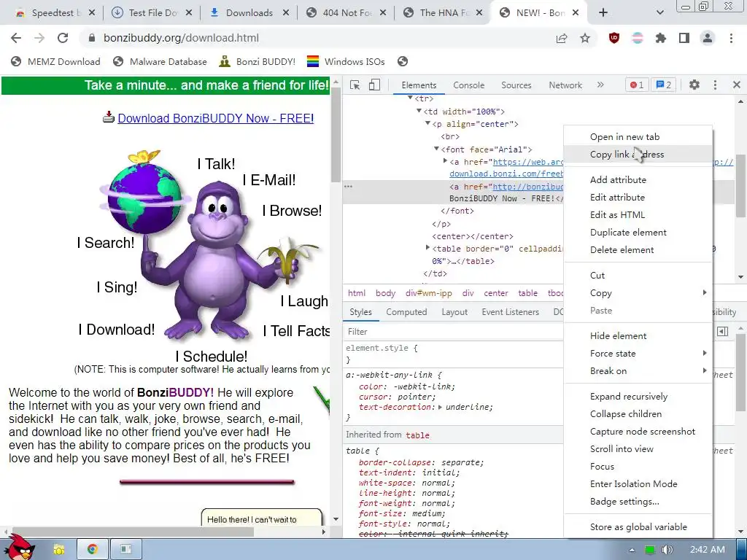Open the tab search dropdown arrow
The width and height of the screenshot is (747, 560).
point(659,13)
